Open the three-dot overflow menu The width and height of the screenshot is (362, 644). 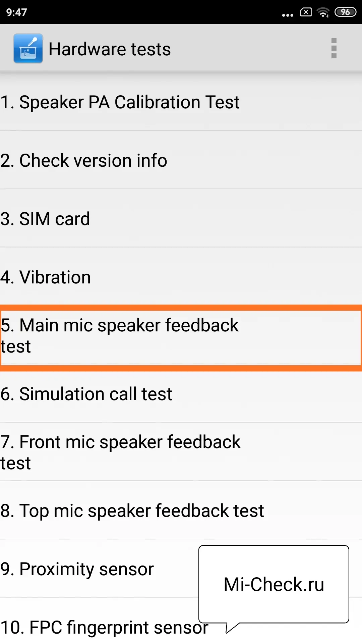334,49
